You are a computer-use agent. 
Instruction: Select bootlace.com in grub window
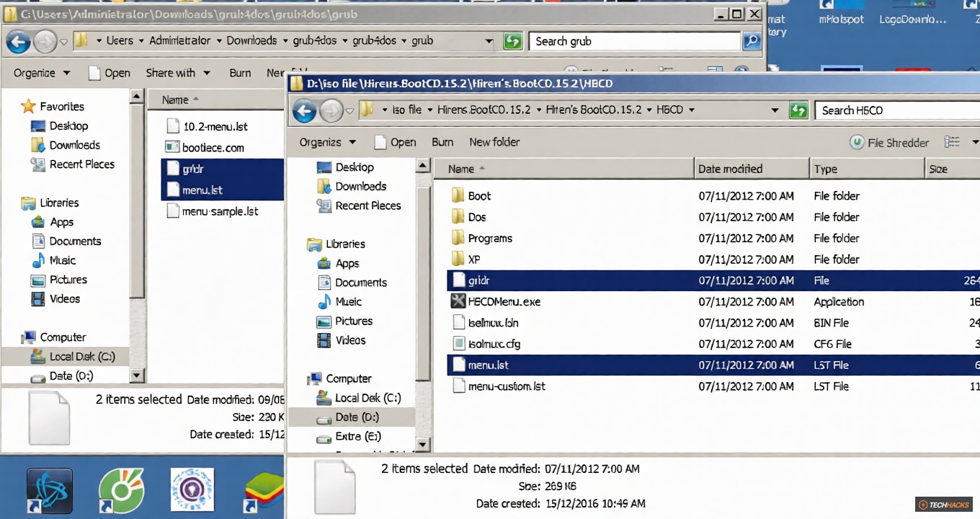pos(205,148)
